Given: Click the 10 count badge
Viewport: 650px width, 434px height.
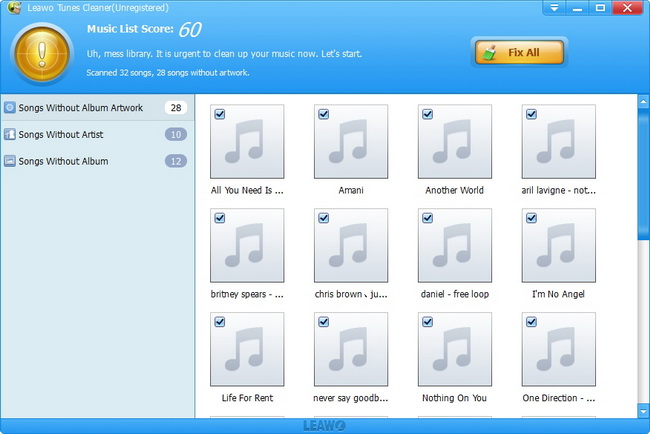Looking at the screenshot, I should tap(176, 134).
